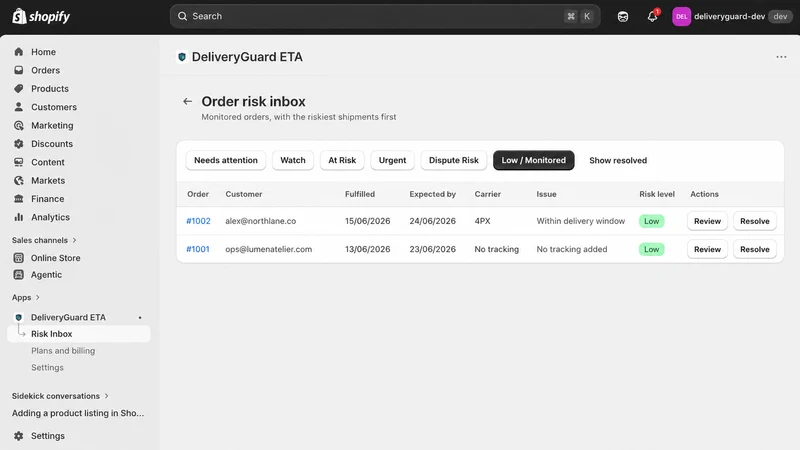Click the gear icon for Settings

pyautogui.click(x=19, y=436)
